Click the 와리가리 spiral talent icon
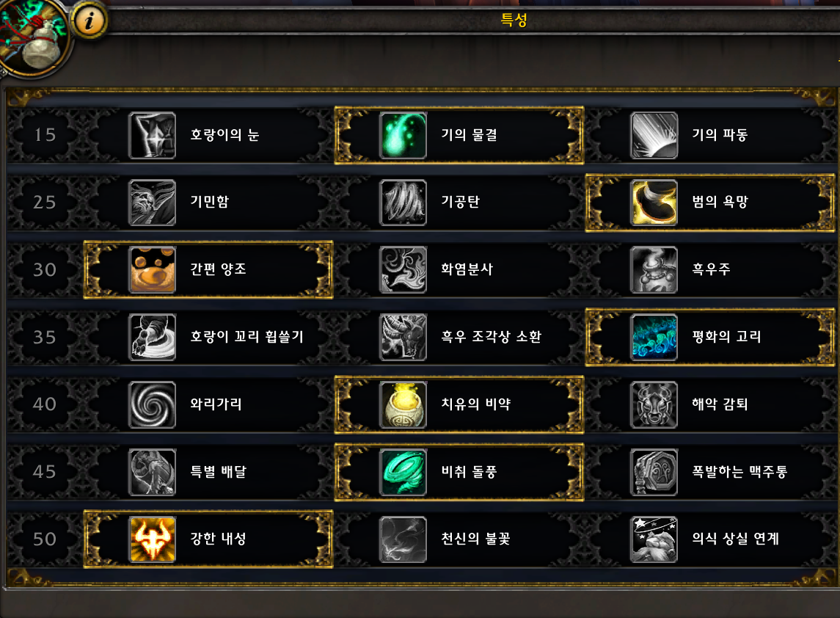This screenshot has height=618, width=840. [x=152, y=404]
